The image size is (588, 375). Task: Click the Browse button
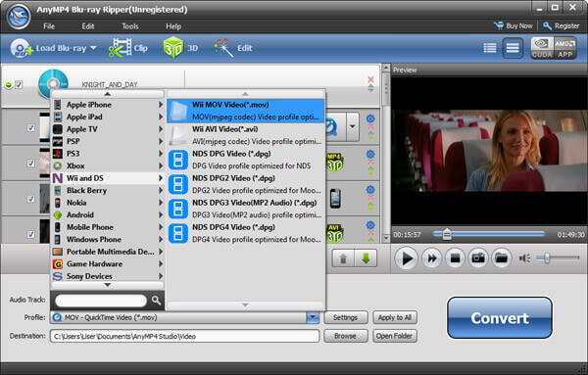pos(345,336)
